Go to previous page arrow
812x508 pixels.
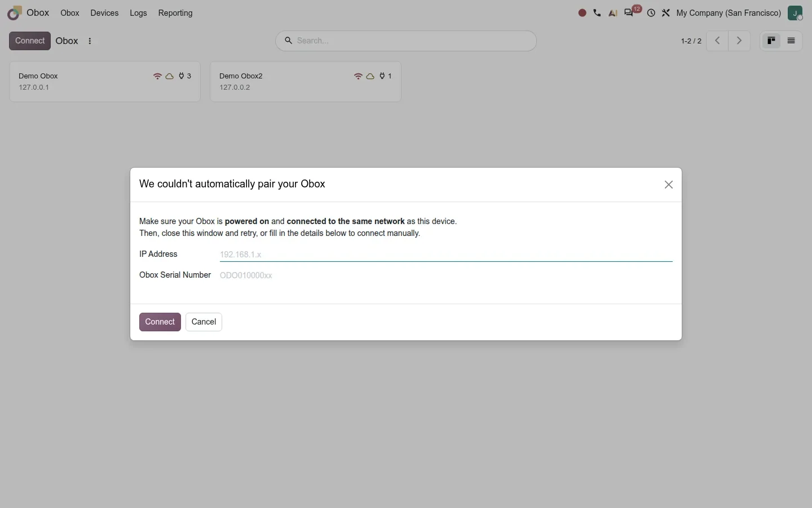click(x=717, y=41)
